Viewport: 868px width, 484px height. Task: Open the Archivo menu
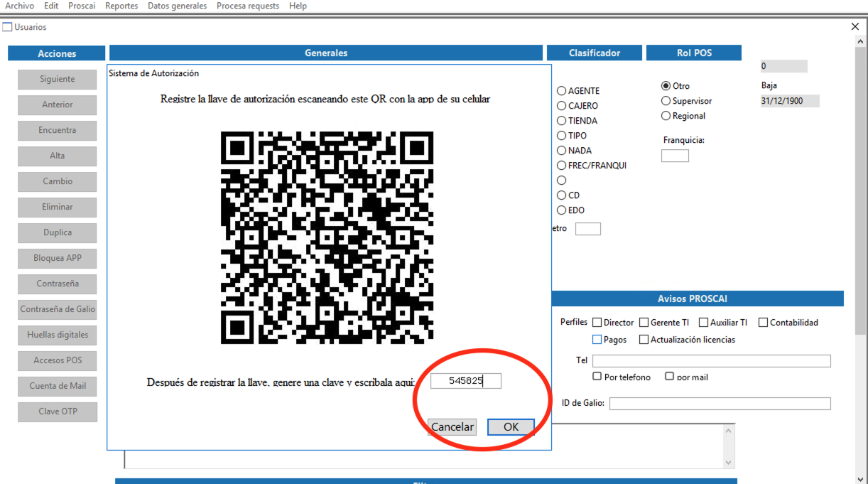19,6
